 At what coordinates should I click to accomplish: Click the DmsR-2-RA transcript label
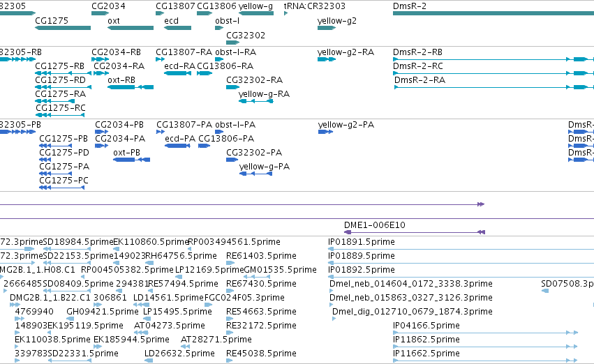(419, 79)
